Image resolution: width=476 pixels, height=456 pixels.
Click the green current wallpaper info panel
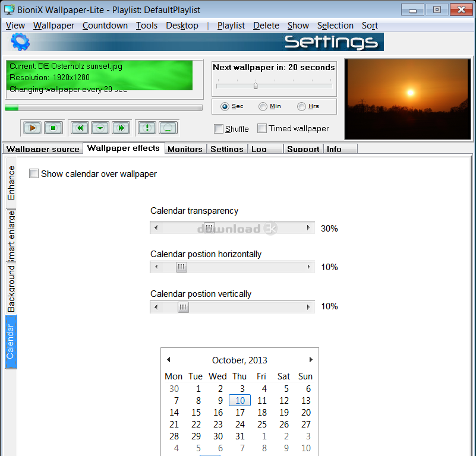[99, 75]
